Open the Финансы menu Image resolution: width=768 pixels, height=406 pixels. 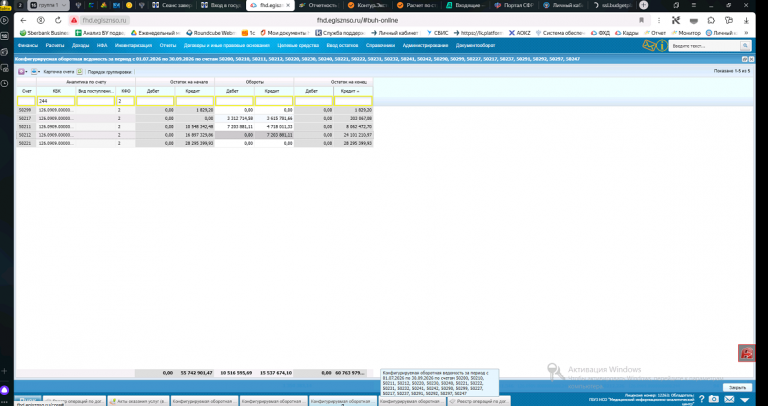click(x=27, y=46)
